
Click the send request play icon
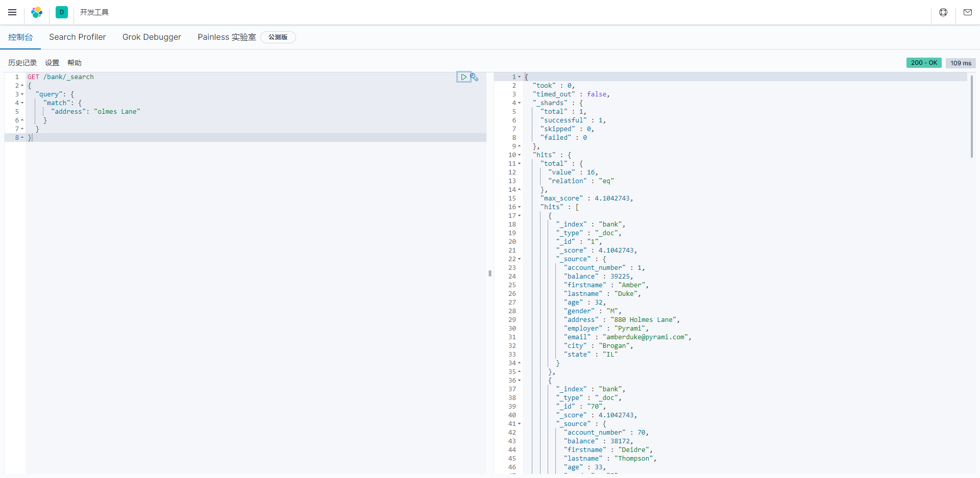pos(463,77)
